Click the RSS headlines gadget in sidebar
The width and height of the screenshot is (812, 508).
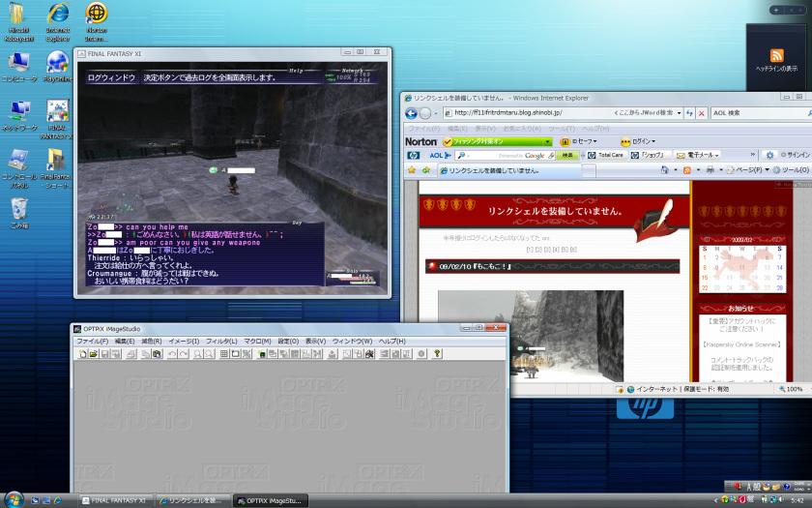pyautogui.click(x=776, y=60)
